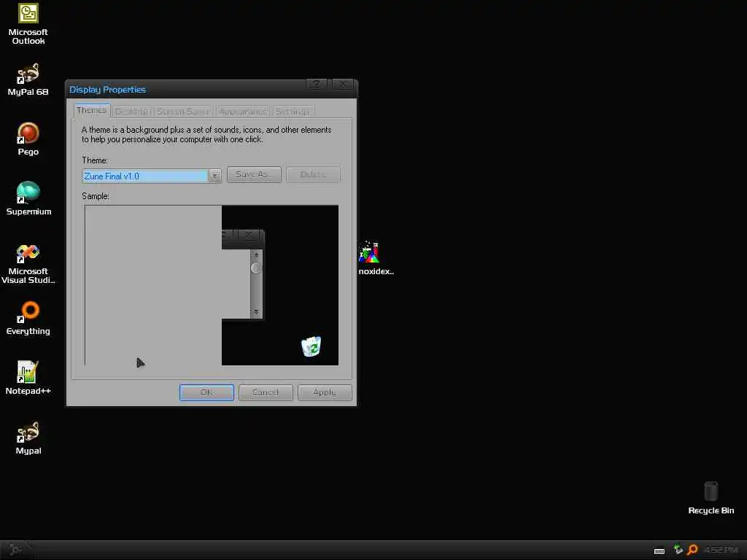Click the sample window scrollbar down arrow

[x=256, y=312]
